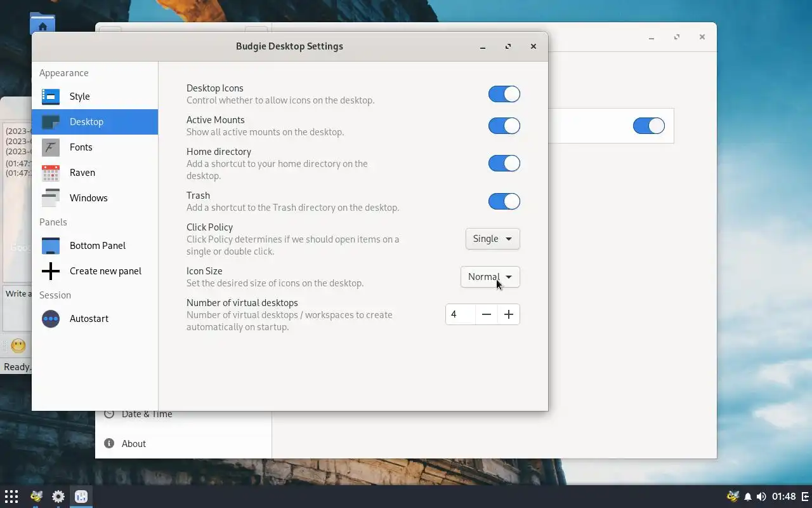Toggle the Trash shortcut switch
The image size is (812, 508).
[504, 201]
